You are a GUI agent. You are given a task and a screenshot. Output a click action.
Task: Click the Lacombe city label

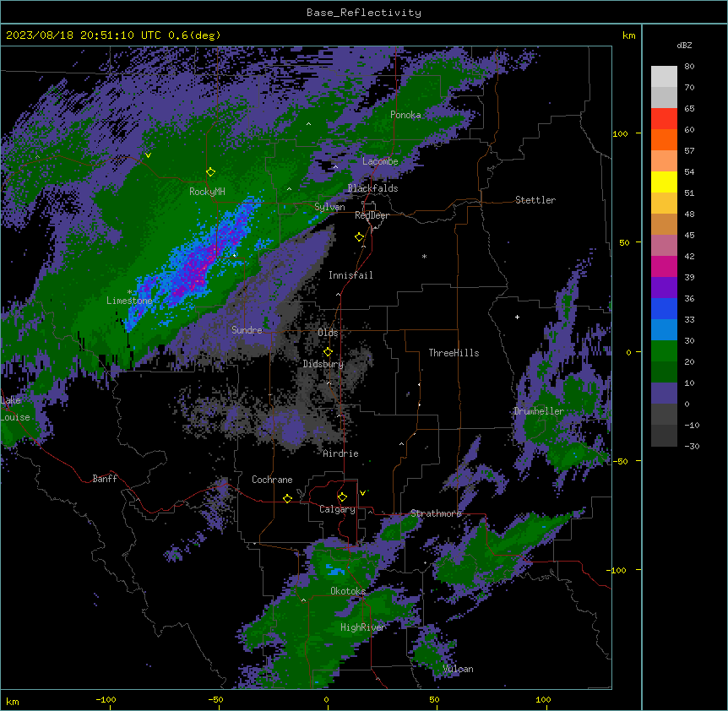click(x=380, y=161)
